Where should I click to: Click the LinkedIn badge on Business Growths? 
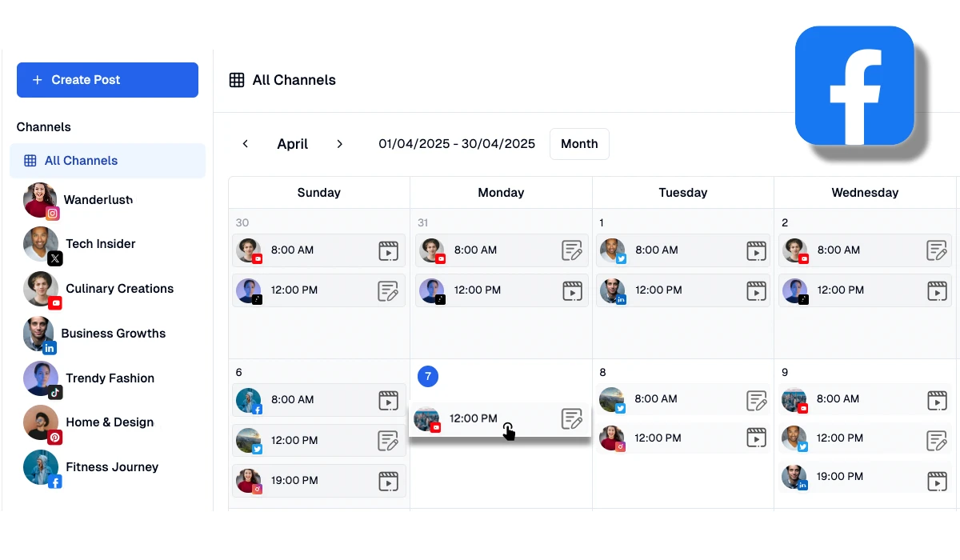coord(50,348)
